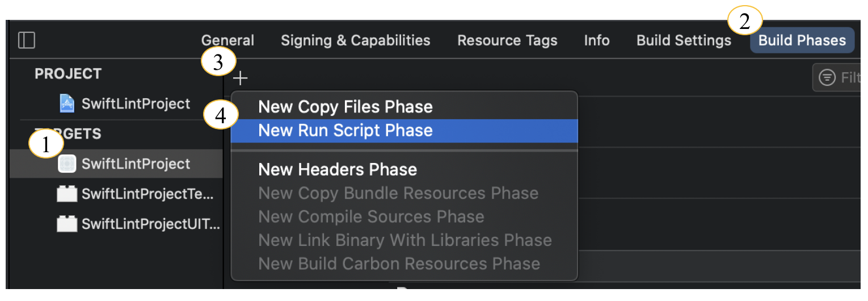Screen dimensions: 868x301
Task: Click the filter icon in search field
Action: [827, 78]
